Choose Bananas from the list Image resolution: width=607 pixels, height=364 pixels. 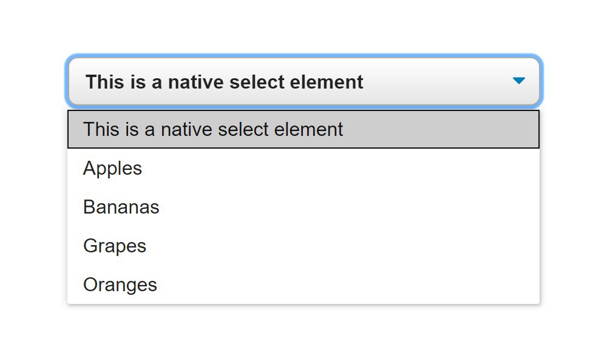pos(303,206)
